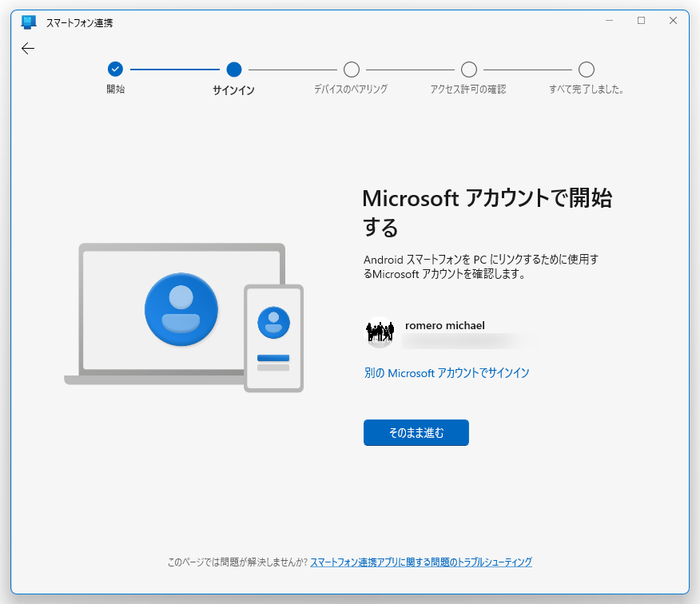Image resolution: width=700 pixels, height=604 pixels.
Task: Click the romero michael account name
Action: click(444, 325)
